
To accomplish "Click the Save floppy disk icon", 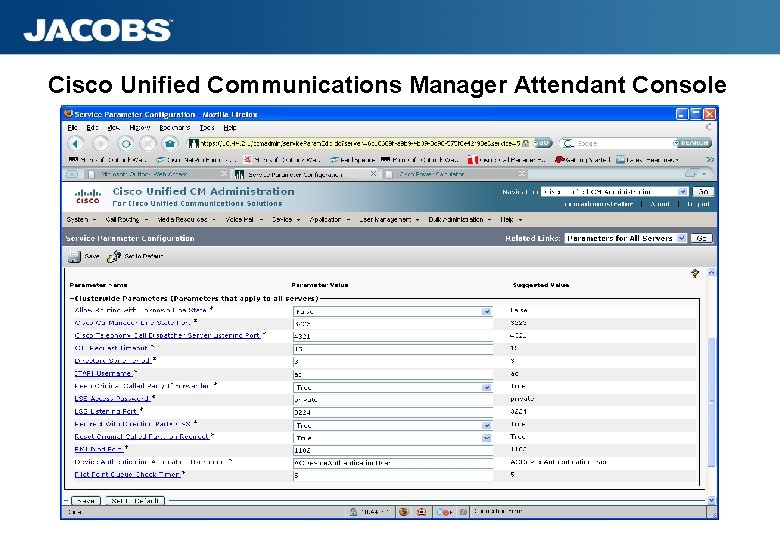I will (74, 257).
